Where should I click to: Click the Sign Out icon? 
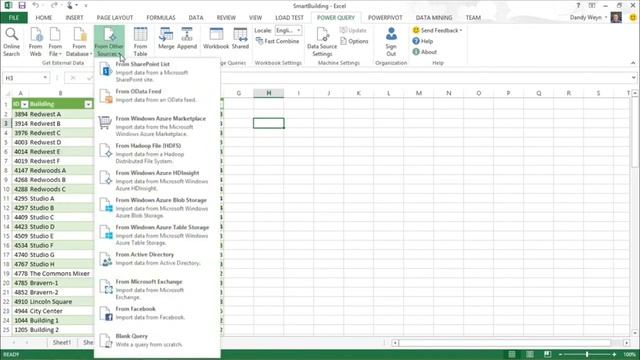click(391, 42)
